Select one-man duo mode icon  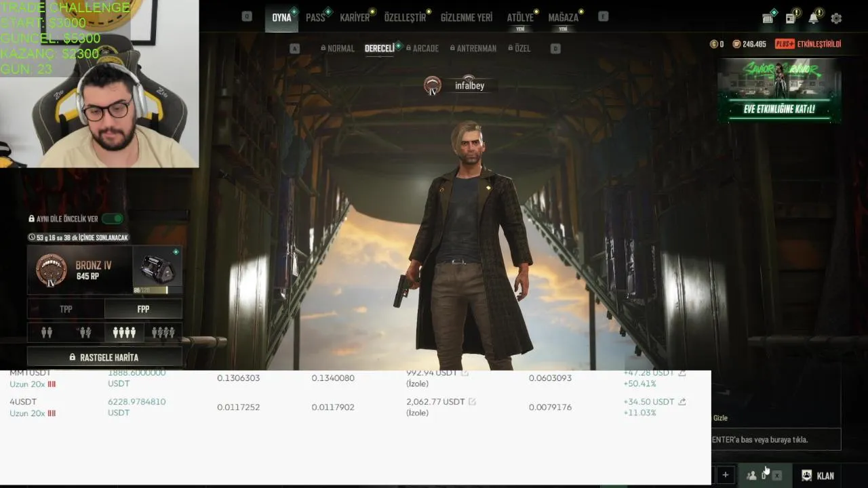[x=85, y=333]
